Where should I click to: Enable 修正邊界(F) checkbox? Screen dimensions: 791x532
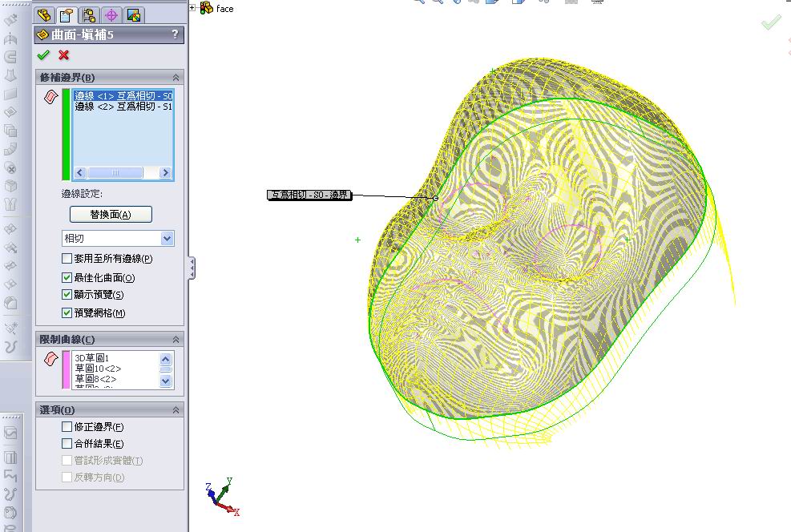pos(67,426)
